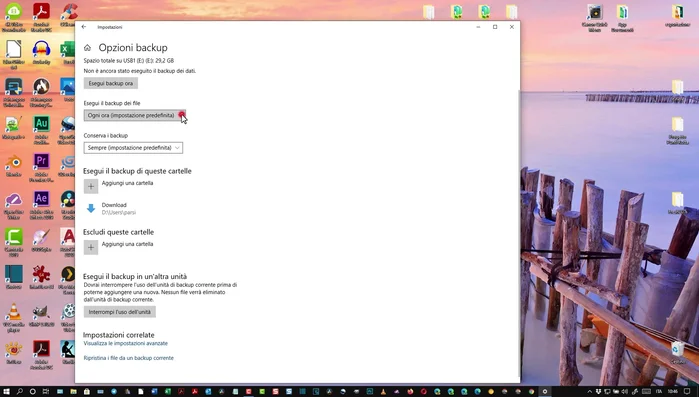Open Opera from the taskbar
This screenshot has width=699, height=397.
coord(424,392)
